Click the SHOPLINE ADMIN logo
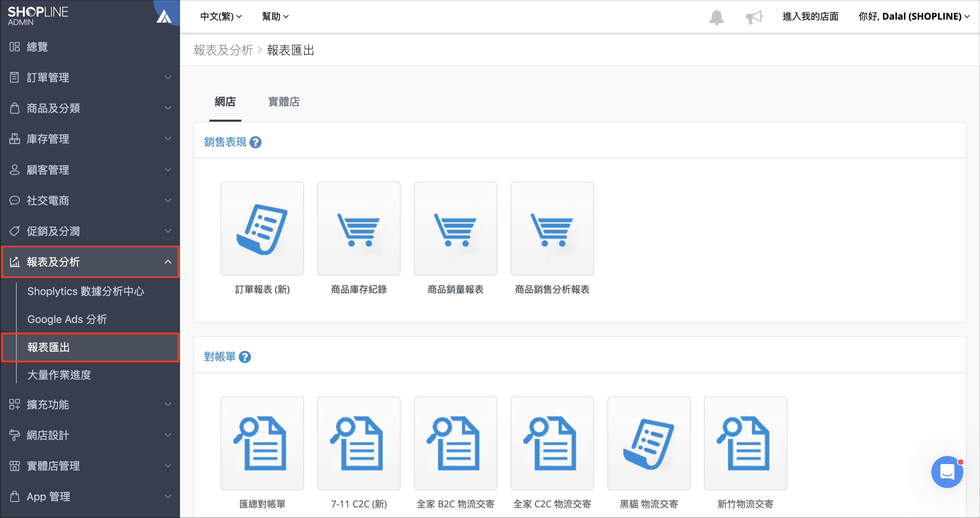Screen dimensions: 980x518 [x=38, y=16]
